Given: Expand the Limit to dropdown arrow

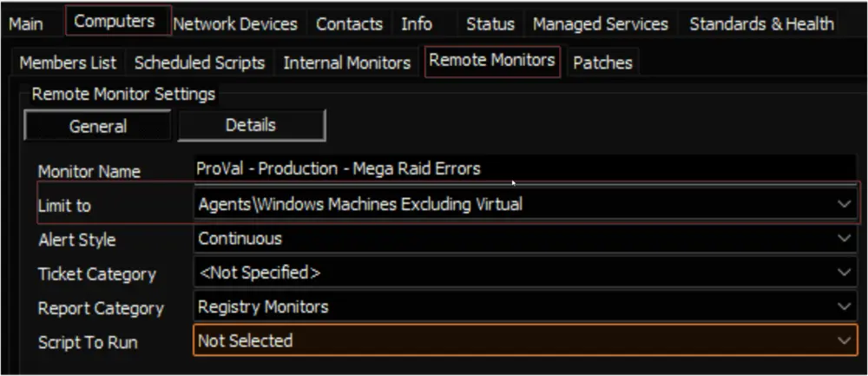Looking at the screenshot, I should point(845,204).
